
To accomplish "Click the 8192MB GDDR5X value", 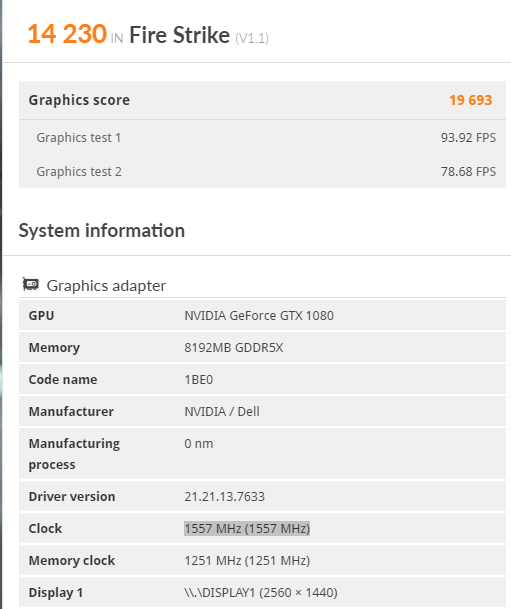I will (x=234, y=347).
